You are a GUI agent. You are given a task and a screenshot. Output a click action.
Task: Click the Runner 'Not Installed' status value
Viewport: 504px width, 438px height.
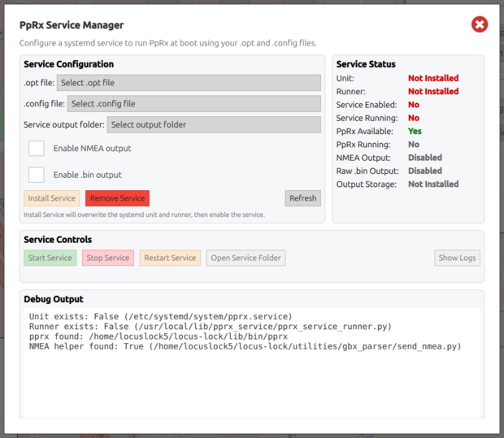(433, 91)
